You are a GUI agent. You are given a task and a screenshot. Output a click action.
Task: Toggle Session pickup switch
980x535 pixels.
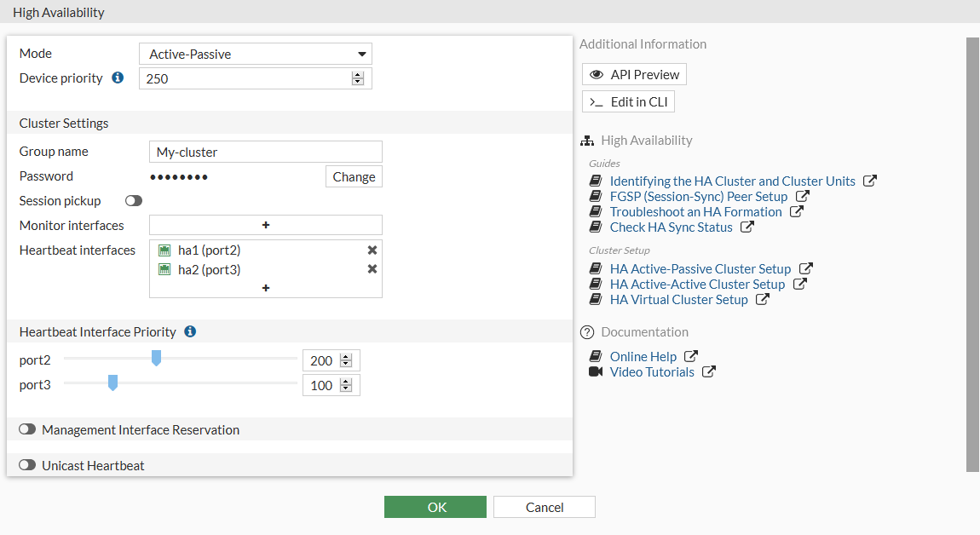coord(134,201)
